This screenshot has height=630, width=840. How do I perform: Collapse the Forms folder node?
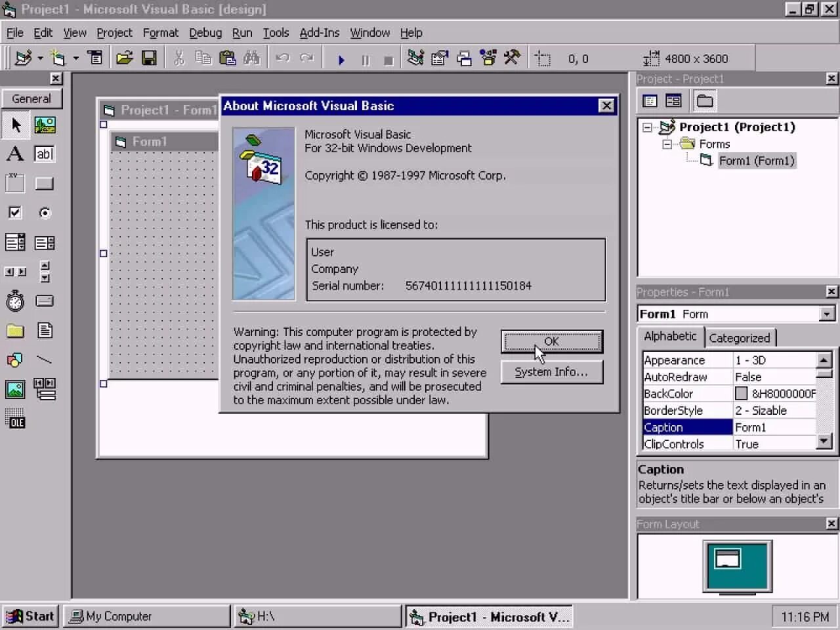(667, 144)
